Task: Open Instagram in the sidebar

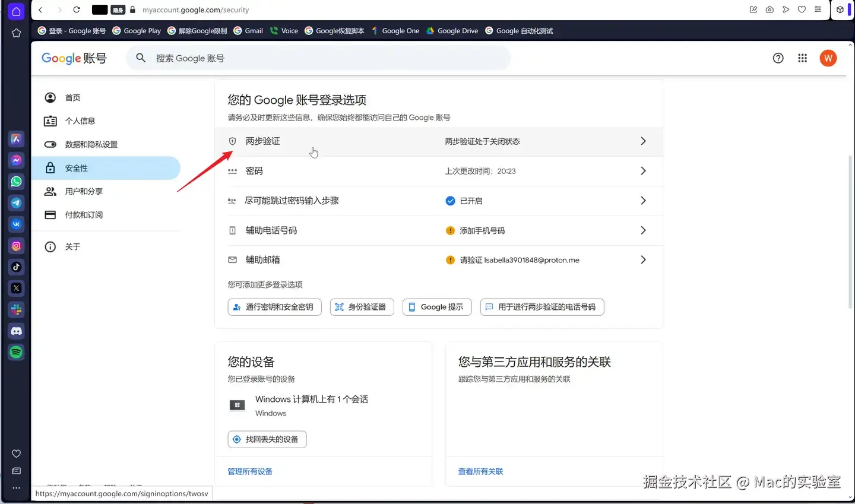Action: click(x=16, y=246)
